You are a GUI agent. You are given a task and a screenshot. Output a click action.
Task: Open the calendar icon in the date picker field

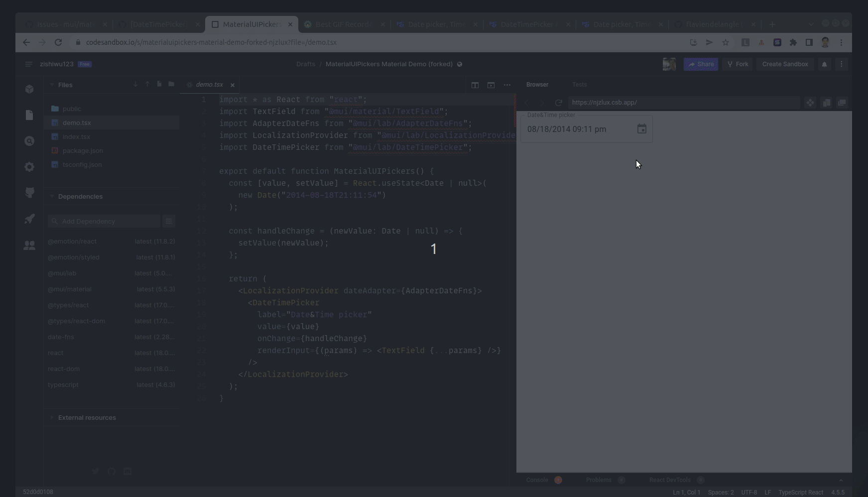[641, 129]
